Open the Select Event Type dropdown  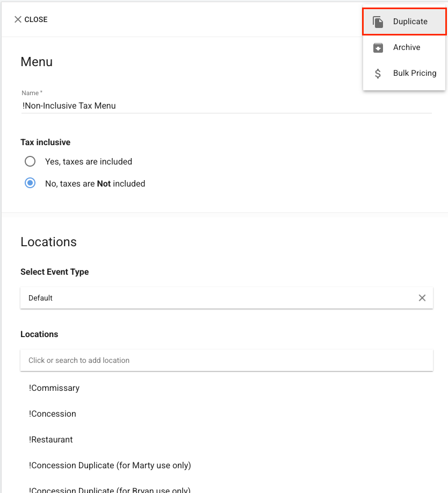click(227, 298)
